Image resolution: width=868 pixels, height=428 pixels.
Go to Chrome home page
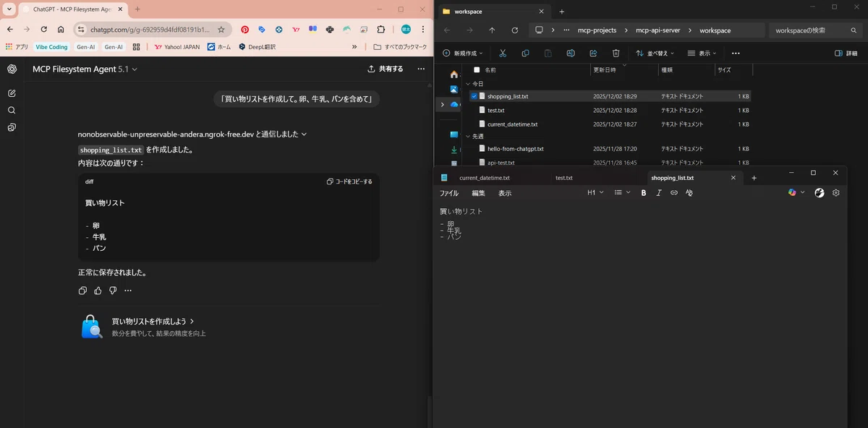click(61, 30)
